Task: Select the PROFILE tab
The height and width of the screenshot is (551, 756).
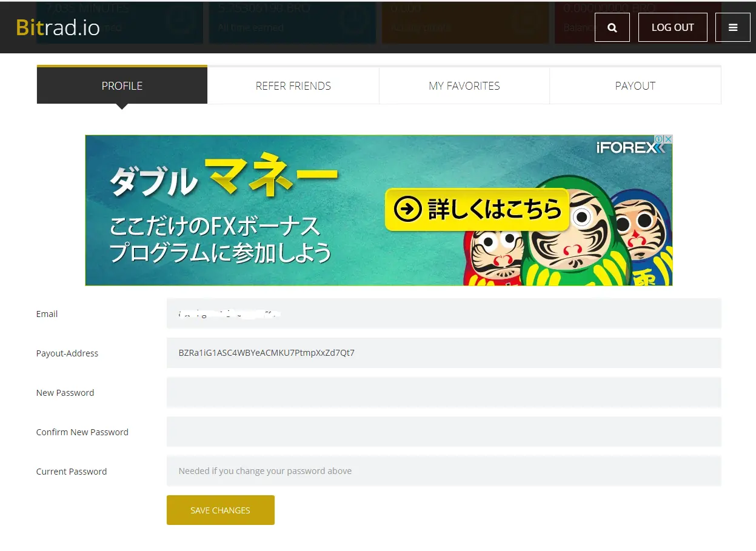Action: tap(122, 85)
